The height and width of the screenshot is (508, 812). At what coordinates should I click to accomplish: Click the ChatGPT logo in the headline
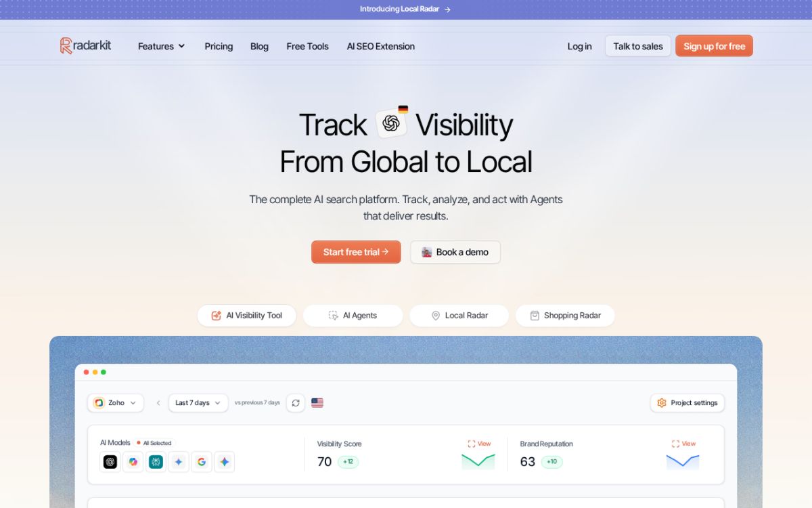point(391,123)
